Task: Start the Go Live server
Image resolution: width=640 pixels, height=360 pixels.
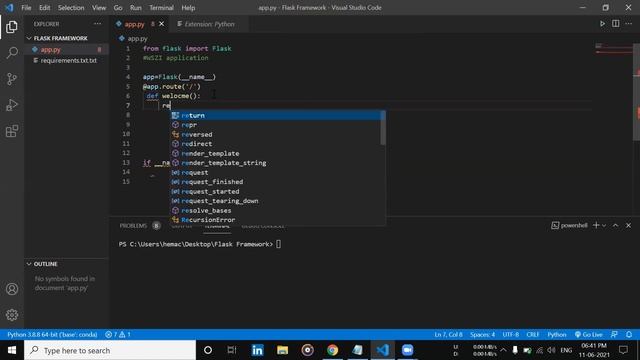Action: point(589,334)
